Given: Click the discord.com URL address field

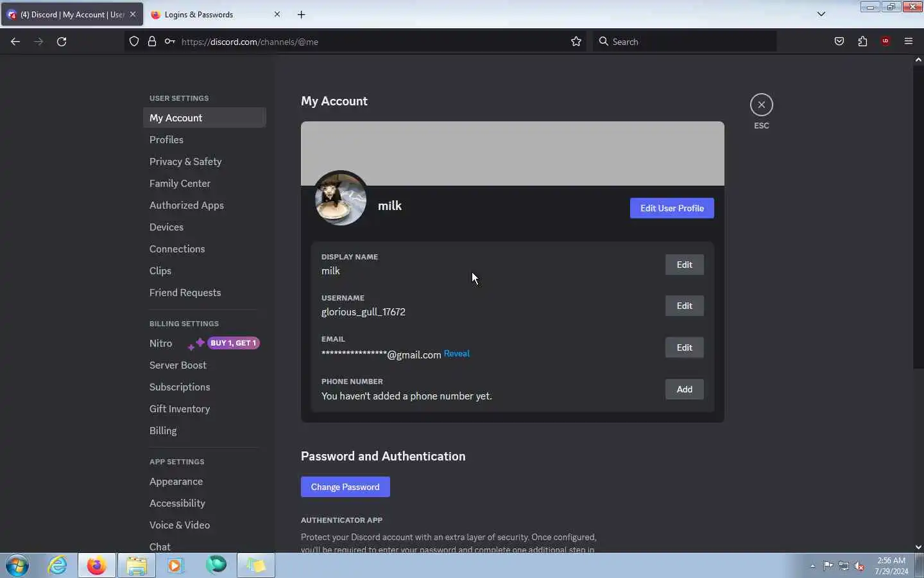Looking at the screenshot, I should [372, 42].
